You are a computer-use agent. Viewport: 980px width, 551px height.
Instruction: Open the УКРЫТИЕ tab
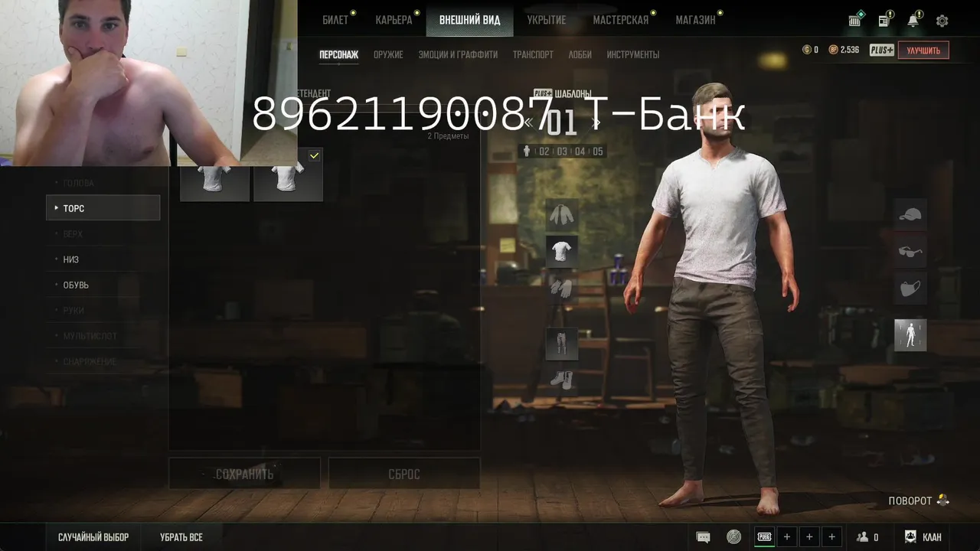tap(547, 20)
